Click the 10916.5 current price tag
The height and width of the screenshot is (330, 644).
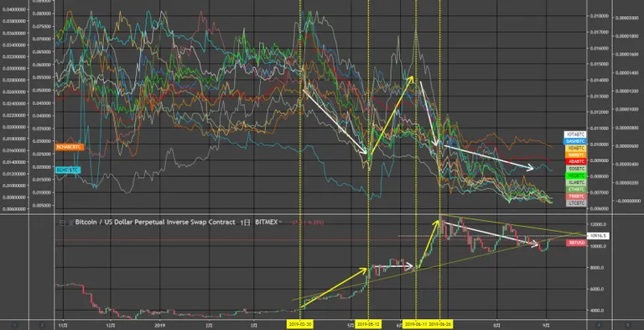coord(598,236)
